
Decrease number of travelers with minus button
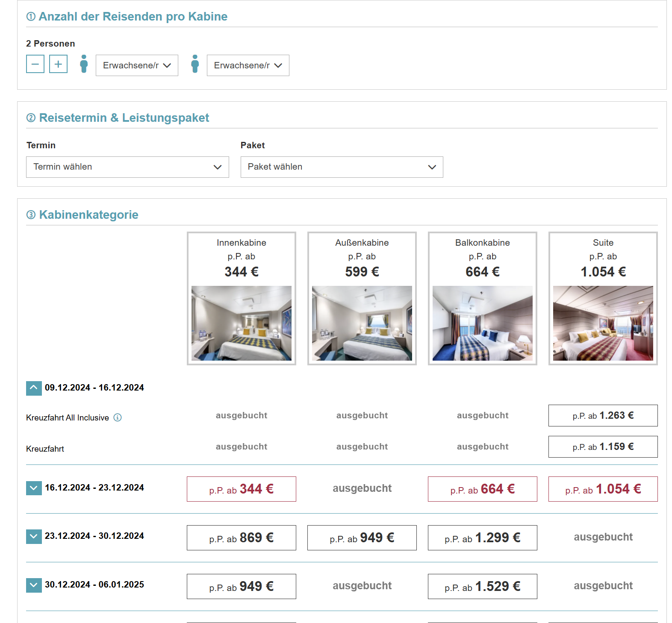[x=35, y=64]
